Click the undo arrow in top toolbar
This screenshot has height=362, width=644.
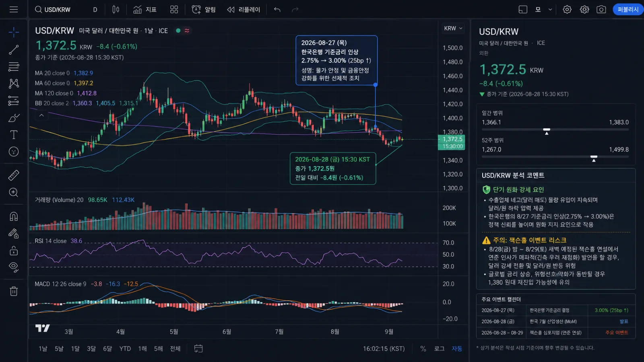(x=277, y=10)
